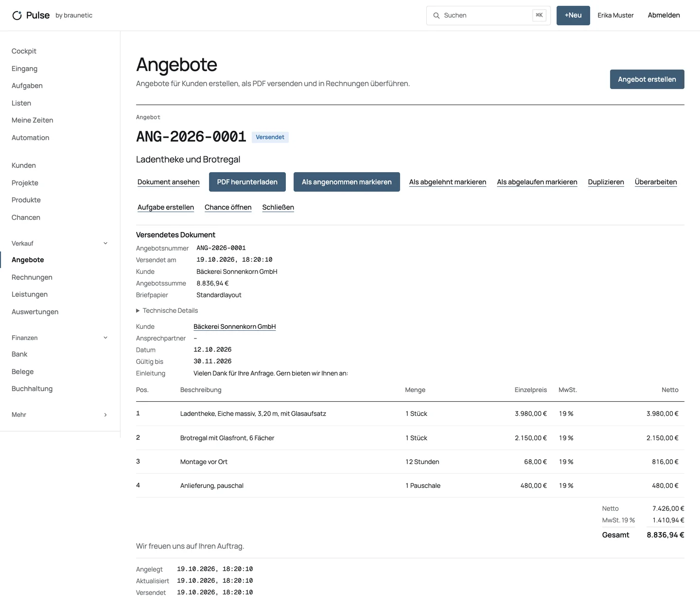700x608 pixels.
Task: Click Als abgelehnt markieren link
Action: click(x=448, y=182)
